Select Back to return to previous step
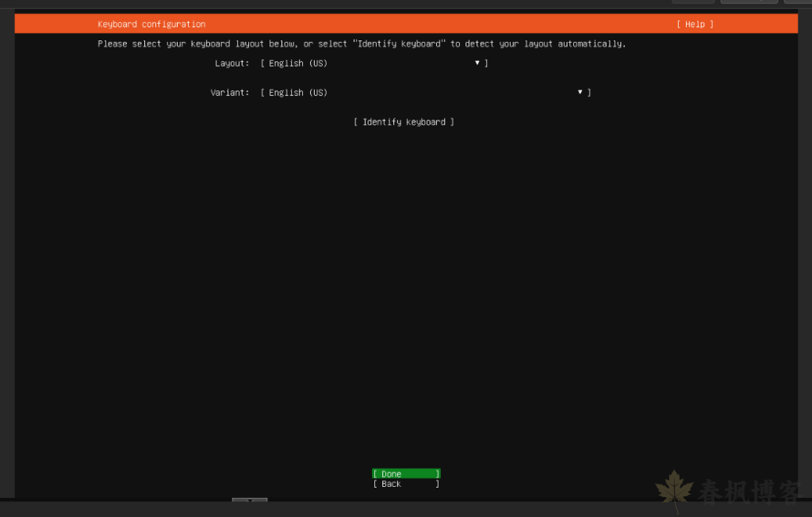The width and height of the screenshot is (812, 517). click(x=405, y=484)
